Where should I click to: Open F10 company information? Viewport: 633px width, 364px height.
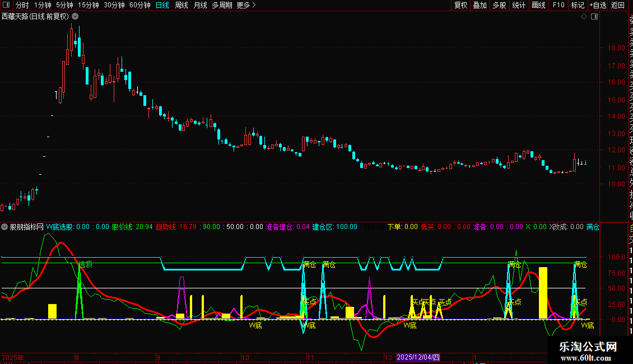[x=558, y=6]
